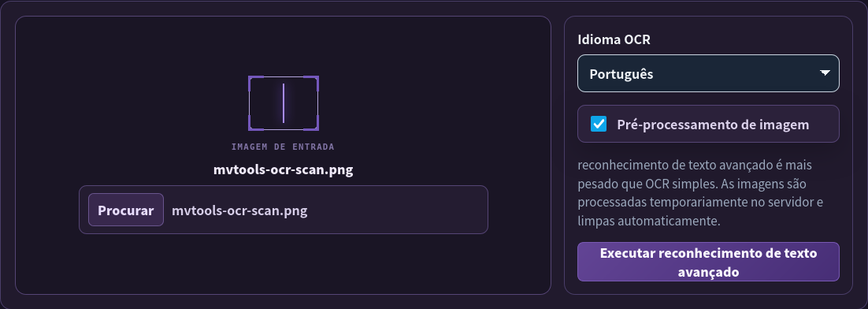Click the white triangle arrow icon beside Português
This screenshot has width=868, height=309.
[x=825, y=73]
